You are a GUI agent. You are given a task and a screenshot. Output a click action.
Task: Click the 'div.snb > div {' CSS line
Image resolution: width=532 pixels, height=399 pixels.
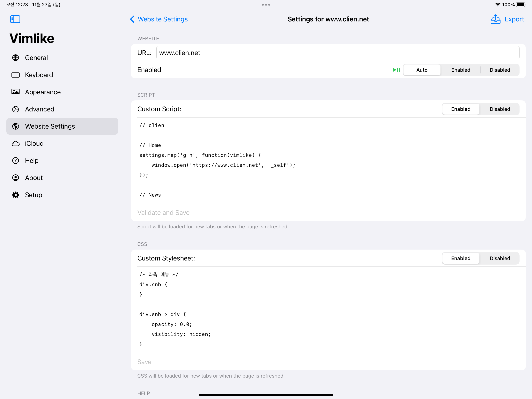pyautogui.click(x=163, y=314)
